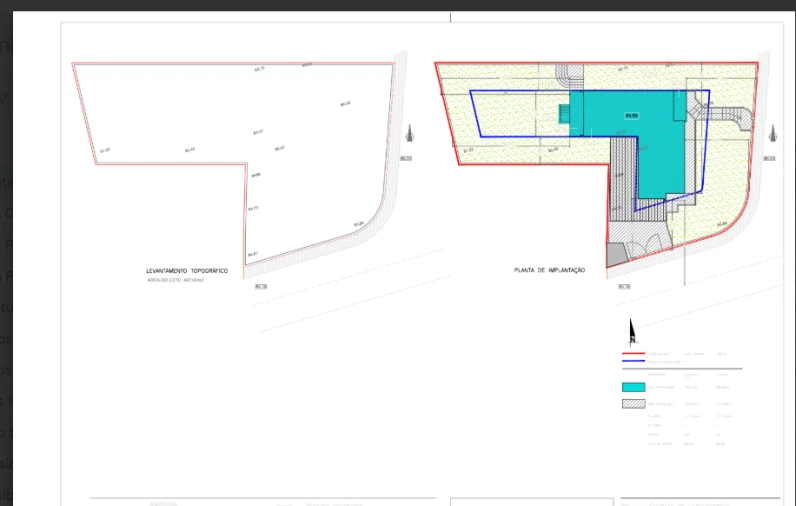Click the 84.50 label inside cyan building
The height and width of the screenshot is (506, 796).
click(x=631, y=116)
